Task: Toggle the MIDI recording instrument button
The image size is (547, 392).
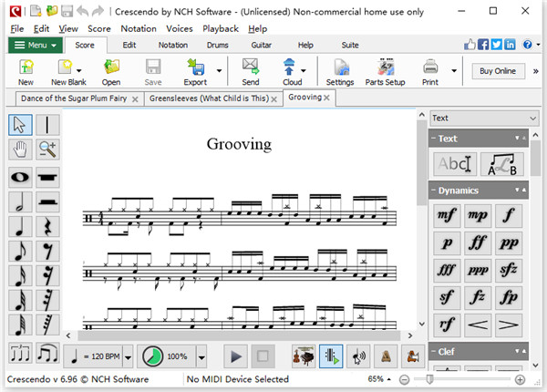Action: tap(413, 356)
